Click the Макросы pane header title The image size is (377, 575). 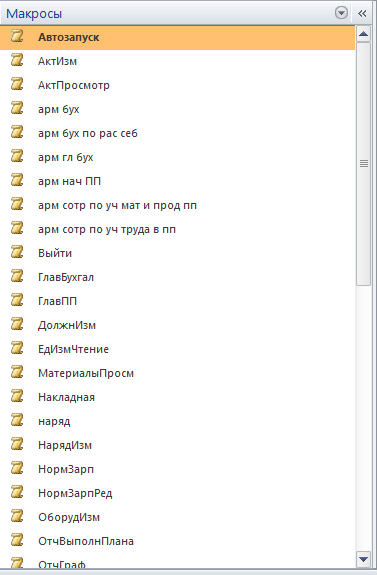[34, 14]
